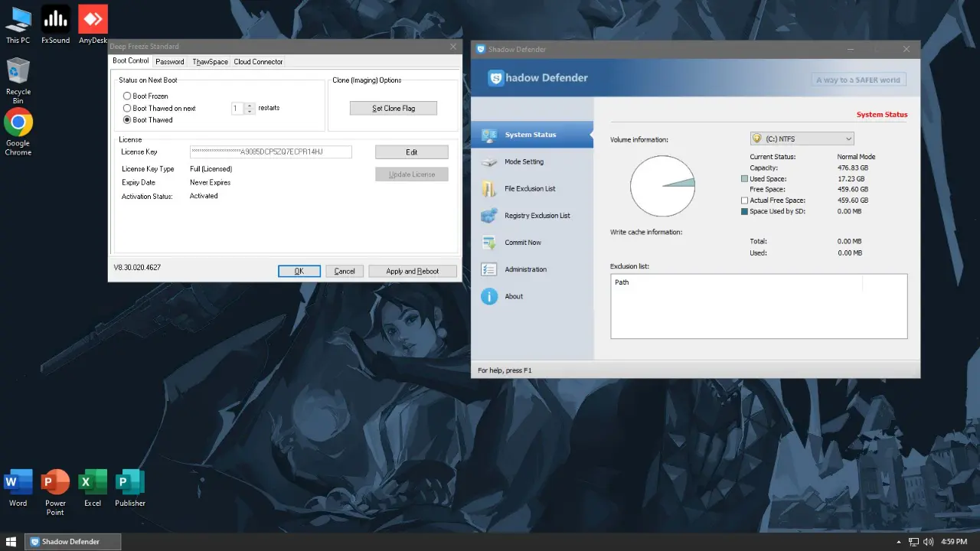980x551 pixels.
Task: Click network icon in system tray
Action: click(x=913, y=542)
